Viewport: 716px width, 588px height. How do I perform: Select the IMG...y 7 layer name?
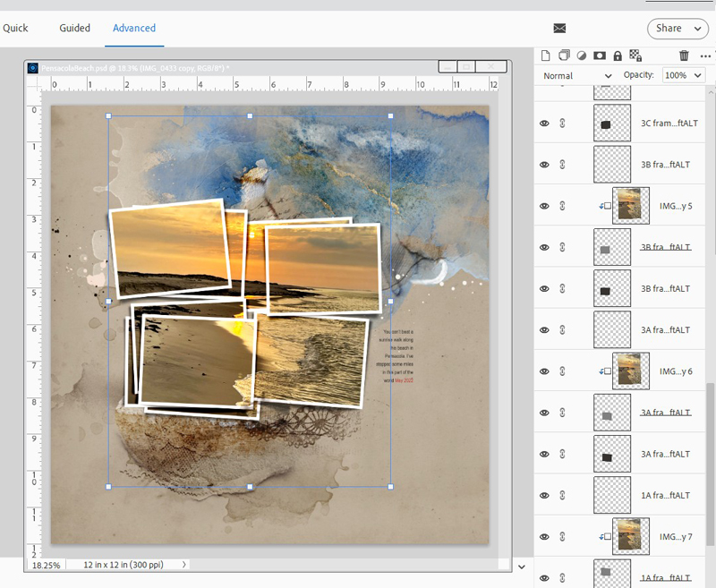click(676, 536)
